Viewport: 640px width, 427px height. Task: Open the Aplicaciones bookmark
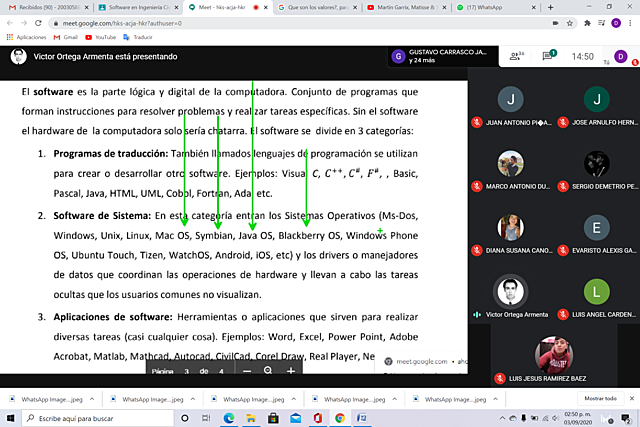click(27, 37)
